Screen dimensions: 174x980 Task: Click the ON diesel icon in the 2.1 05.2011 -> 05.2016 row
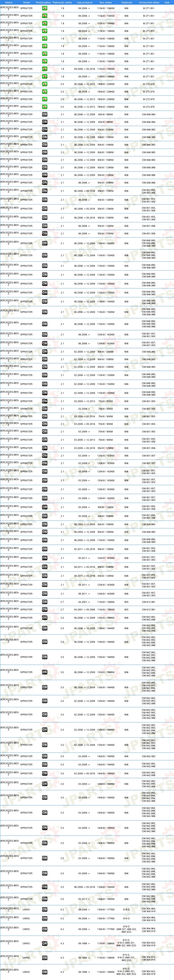(x=45, y=549)
